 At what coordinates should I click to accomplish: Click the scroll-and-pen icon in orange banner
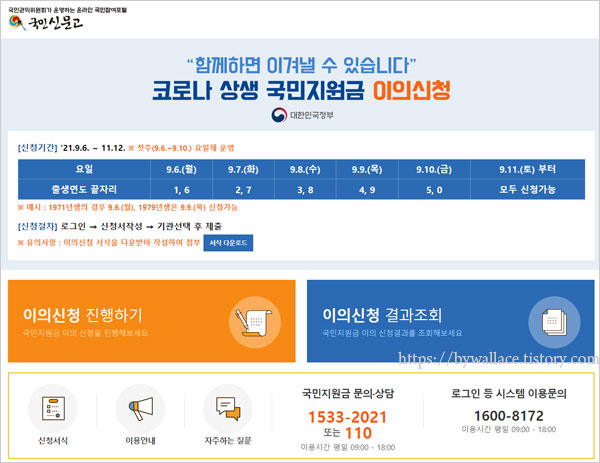click(x=255, y=323)
